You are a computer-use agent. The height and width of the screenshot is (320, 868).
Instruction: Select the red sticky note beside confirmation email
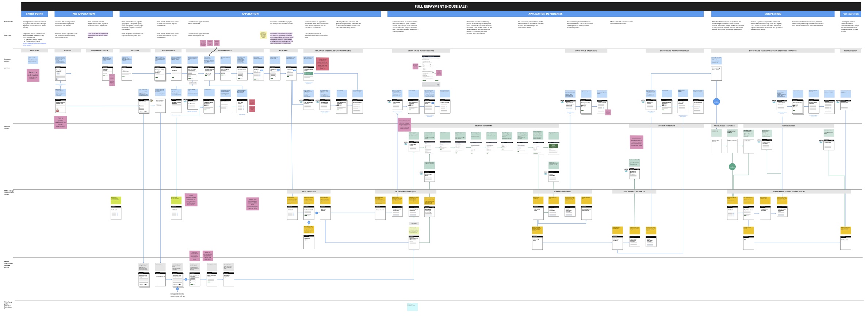point(322,64)
